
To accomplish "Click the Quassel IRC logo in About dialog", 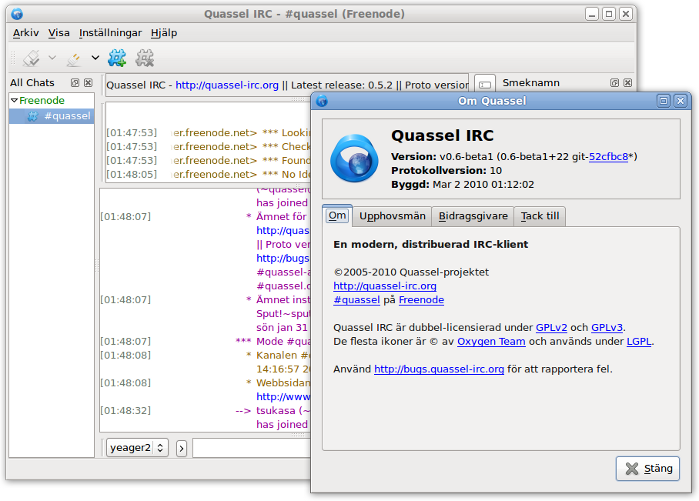I will click(354, 159).
